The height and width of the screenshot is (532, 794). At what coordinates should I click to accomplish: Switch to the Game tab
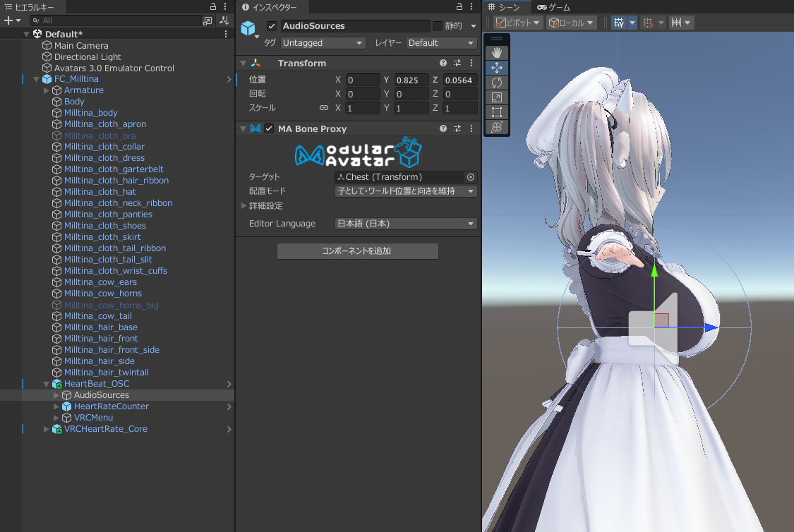coord(553,7)
